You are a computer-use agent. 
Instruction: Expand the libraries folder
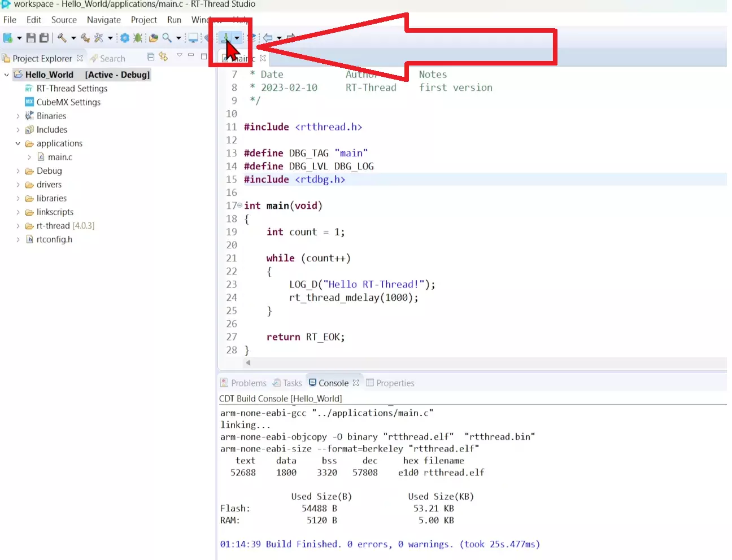[x=18, y=198]
